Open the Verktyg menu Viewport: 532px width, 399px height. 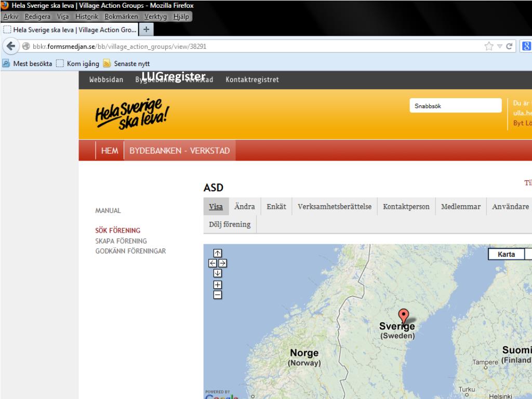pyautogui.click(x=155, y=16)
